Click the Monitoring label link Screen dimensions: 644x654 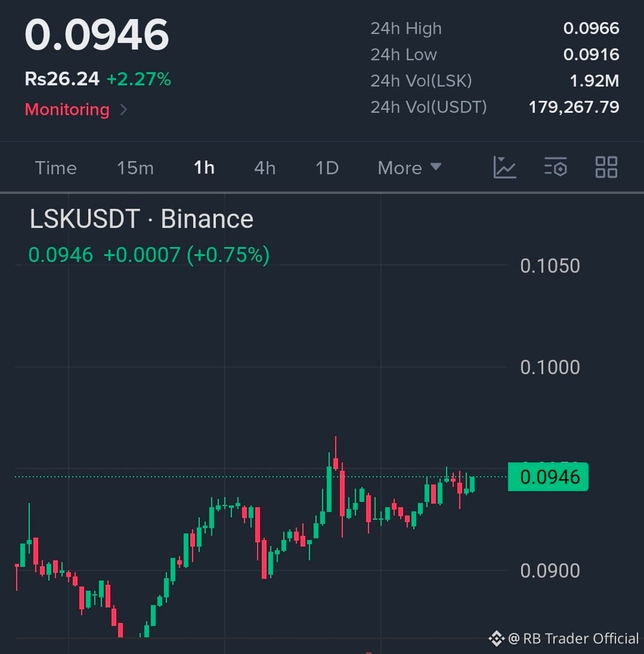[67, 110]
